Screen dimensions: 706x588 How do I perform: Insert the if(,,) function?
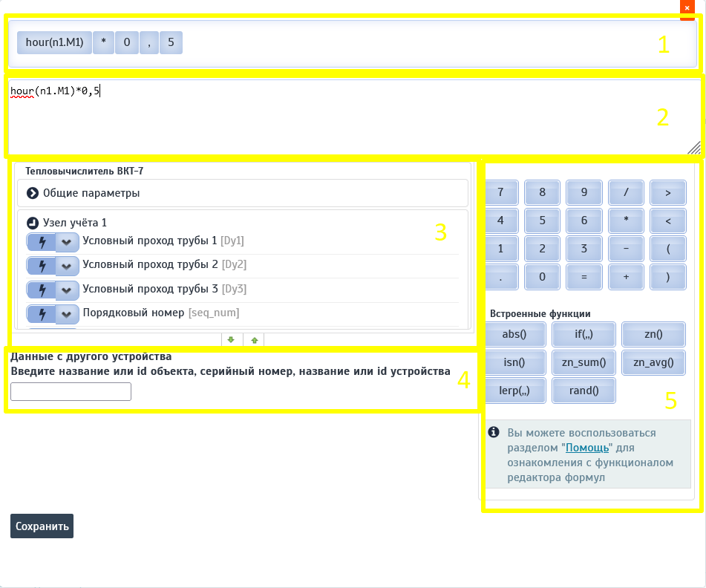pyautogui.click(x=584, y=334)
